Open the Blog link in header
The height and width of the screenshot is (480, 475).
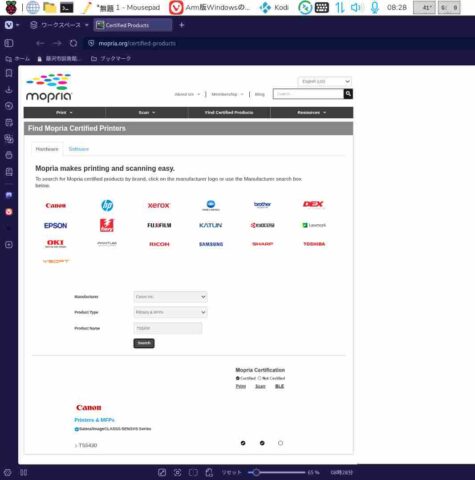(x=260, y=94)
